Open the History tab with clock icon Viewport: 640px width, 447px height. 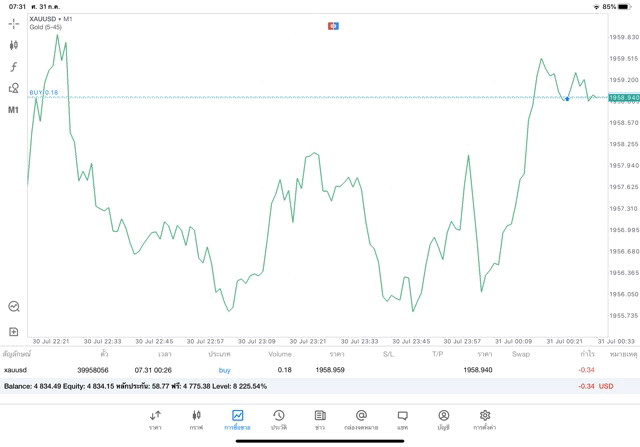point(278,419)
